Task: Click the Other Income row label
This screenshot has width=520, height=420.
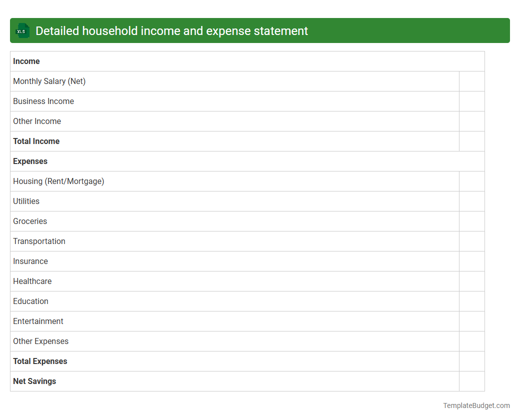Action: 36,121
